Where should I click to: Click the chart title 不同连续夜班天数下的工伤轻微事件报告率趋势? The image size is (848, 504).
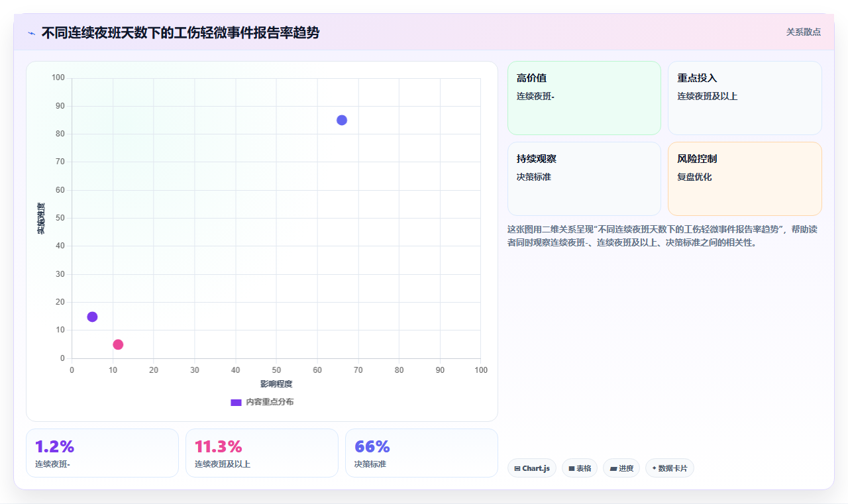pos(180,33)
